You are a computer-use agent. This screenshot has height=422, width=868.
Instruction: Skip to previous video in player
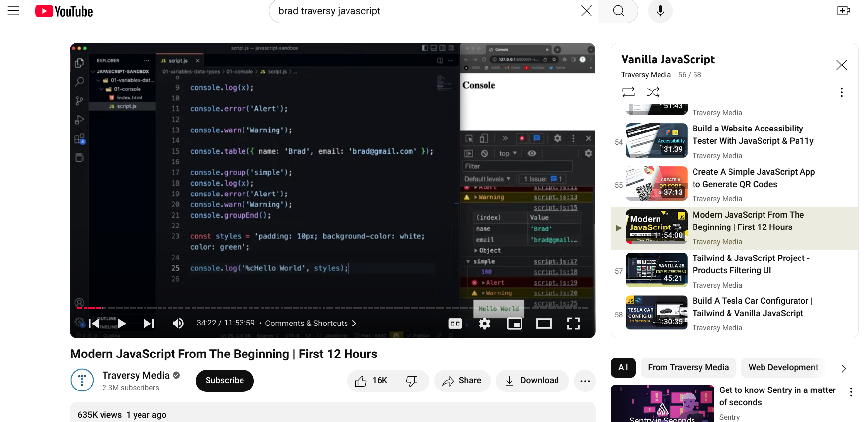(94, 323)
